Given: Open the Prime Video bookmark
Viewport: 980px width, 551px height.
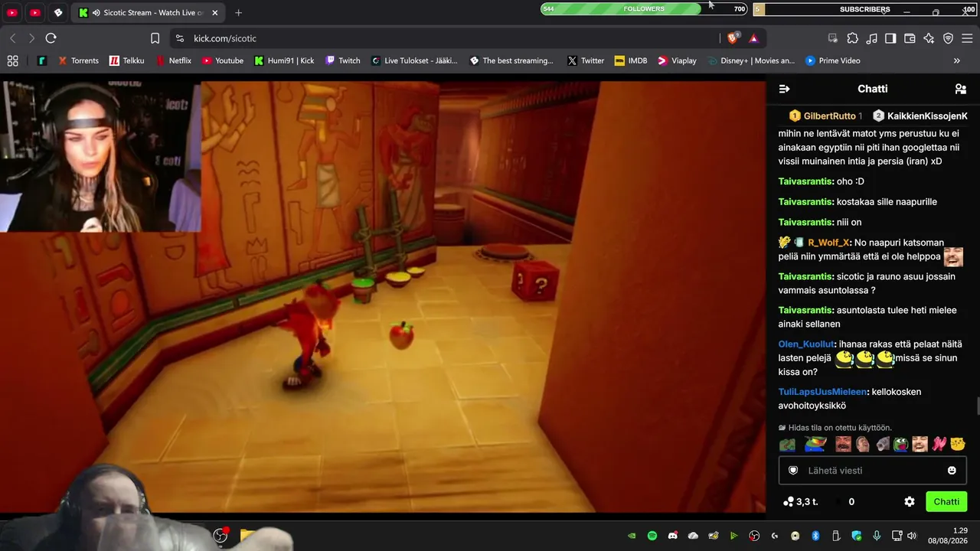Looking at the screenshot, I should point(832,60).
